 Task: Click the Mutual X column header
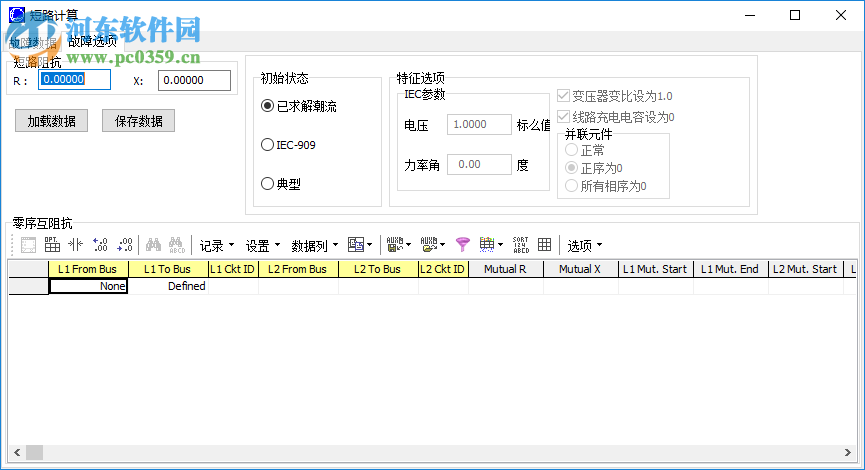point(580,269)
